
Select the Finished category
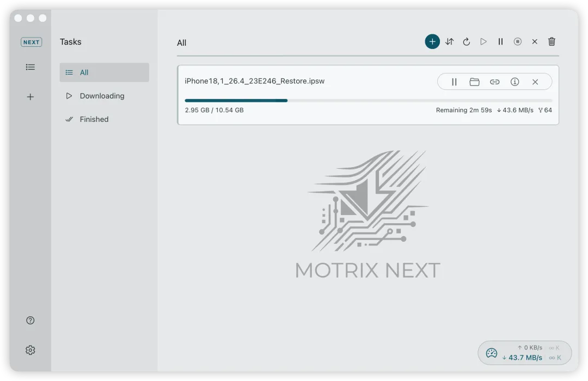[104, 119]
